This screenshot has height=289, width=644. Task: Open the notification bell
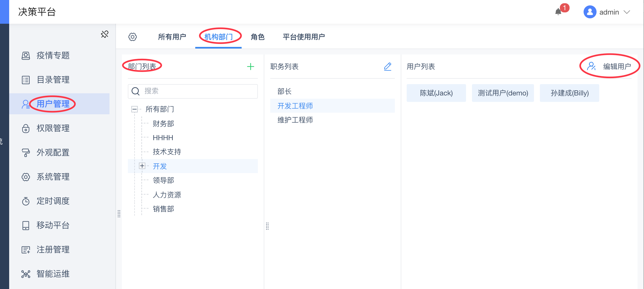click(559, 12)
